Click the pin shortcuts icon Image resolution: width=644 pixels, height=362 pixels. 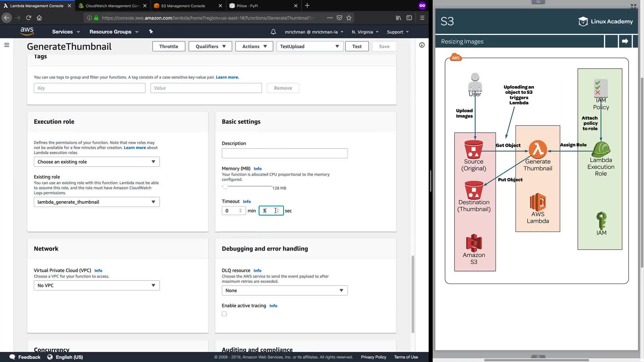pos(151,32)
